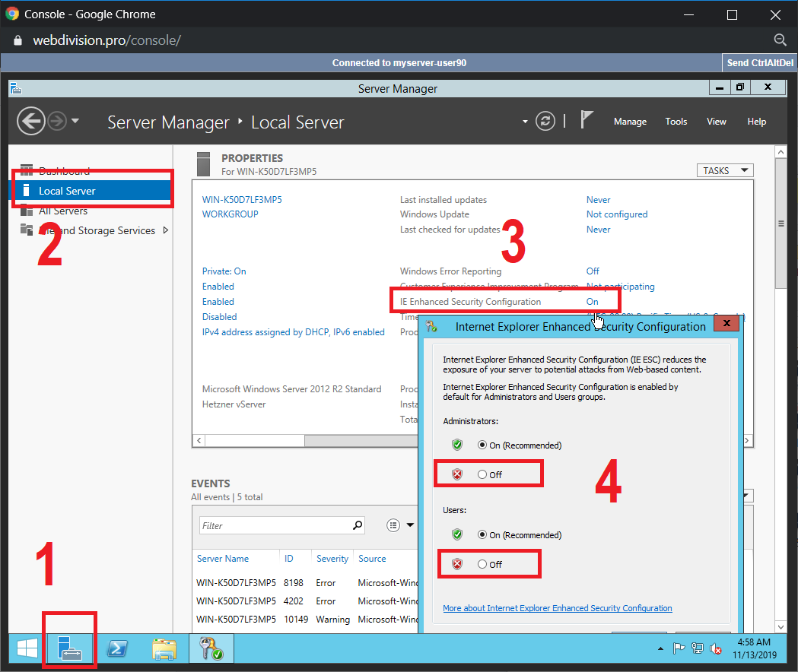
Task: Click More about Internet Explorer Enhanced Security link
Action: click(x=557, y=608)
